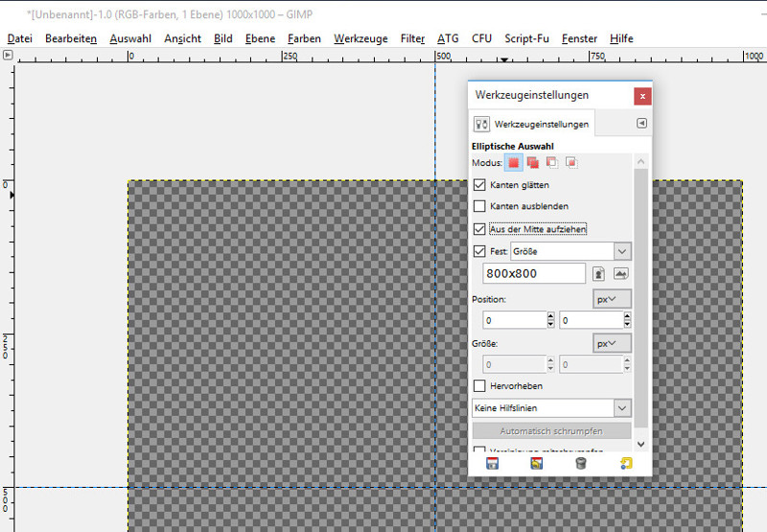The height and width of the screenshot is (532, 767).
Task: Expand the Keine Hilfslinien dropdown
Action: pyautogui.click(x=552, y=408)
